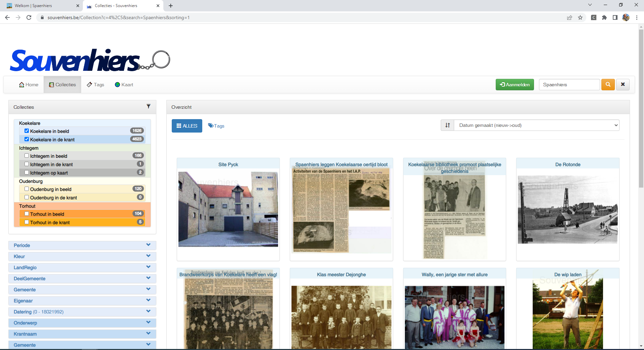Click the sort direction arrows icon
Screen dimensions: 644x350
coord(447,125)
